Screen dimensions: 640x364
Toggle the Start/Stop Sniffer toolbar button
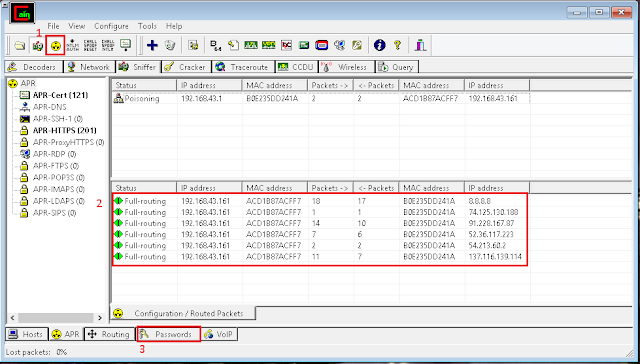pos(38,45)
